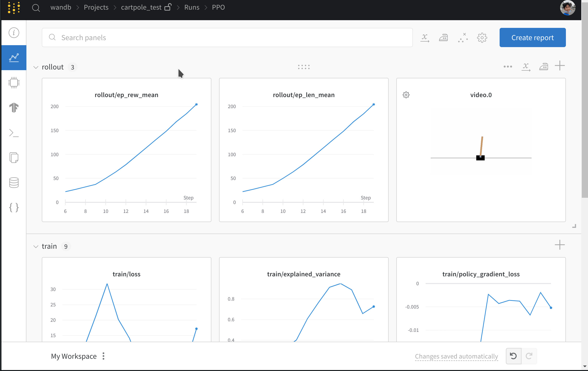588x371 pixels.
Task: Click the cartpole_test breadcrumb
Action: [x=141, y=7]
